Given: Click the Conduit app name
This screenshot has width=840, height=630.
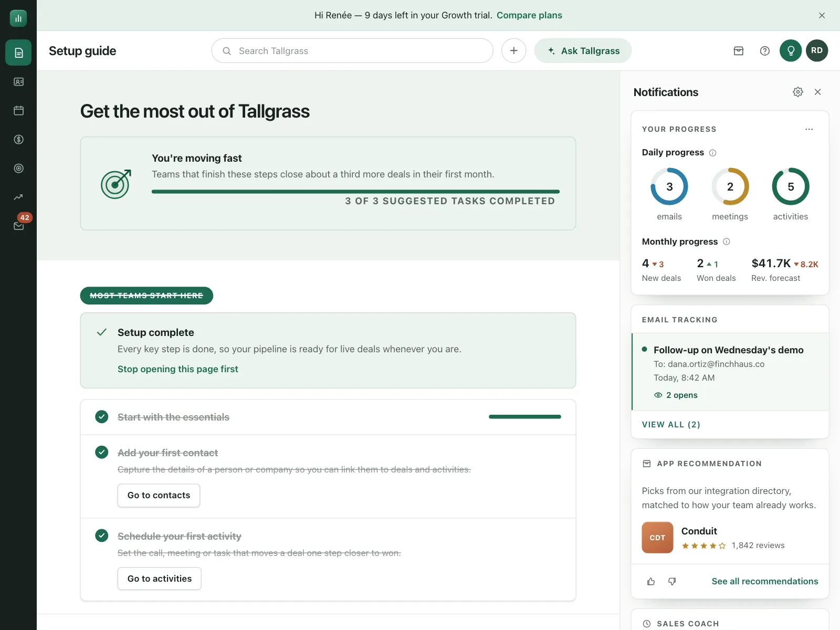Looking at the screenshot, I should (699, 531).
